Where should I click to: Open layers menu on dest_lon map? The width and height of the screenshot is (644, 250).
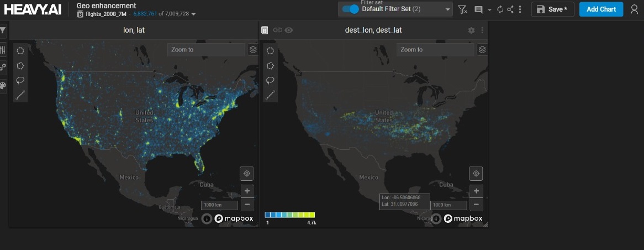coord(482,50)
